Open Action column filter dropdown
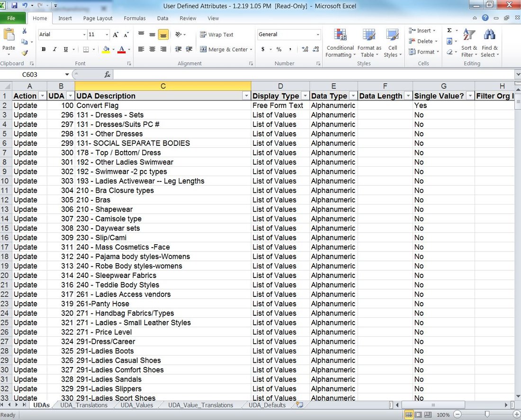Image resolution: width=521 pixels, height=420 pixels. click(x=42, y=96)
